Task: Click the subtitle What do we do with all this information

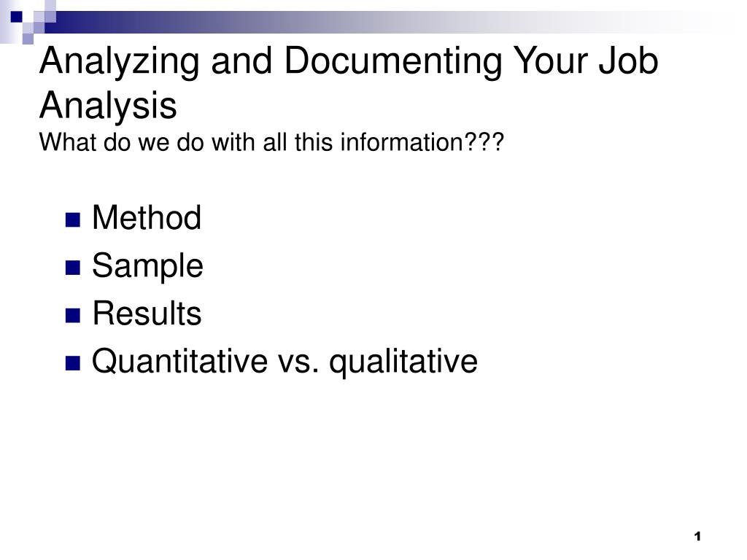Action: point(271,142)
